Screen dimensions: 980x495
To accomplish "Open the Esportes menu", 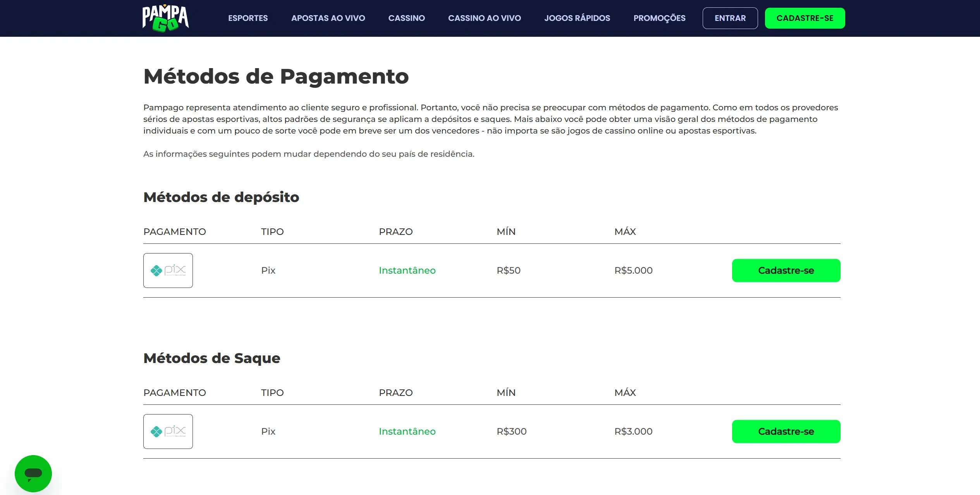I will click(x=248, y=18).
